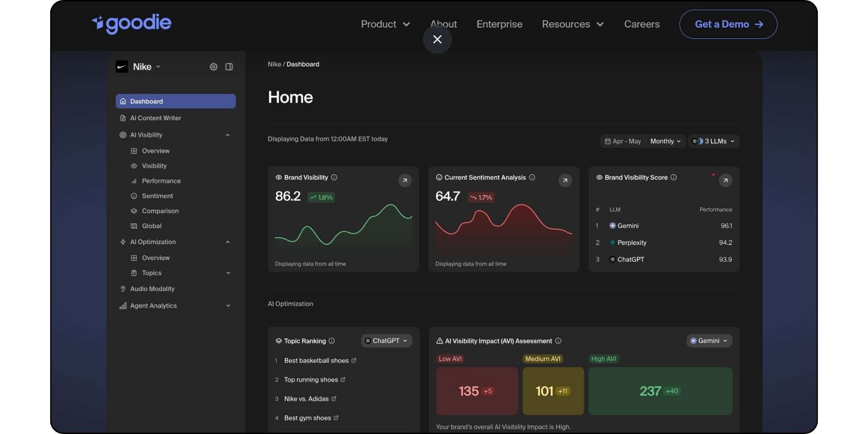Switch the Topic Ranking model from ChatGPT
Viewport: 868px width, 434px height.
point(386,340)
